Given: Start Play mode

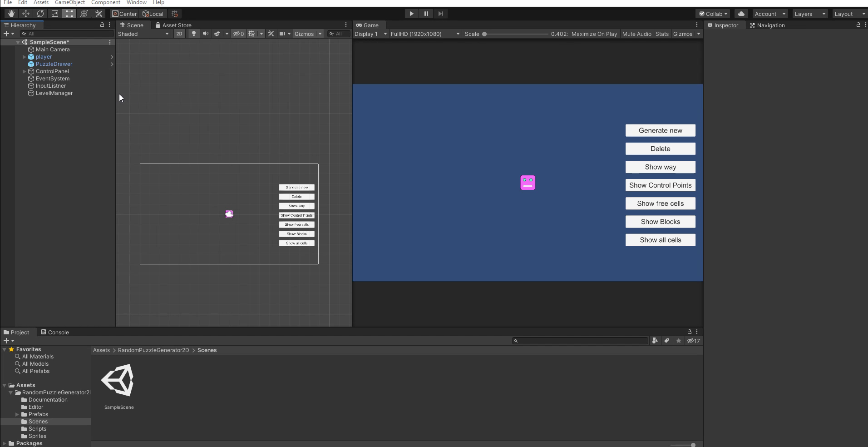Looking at the screenshot, I should point(411,14).
